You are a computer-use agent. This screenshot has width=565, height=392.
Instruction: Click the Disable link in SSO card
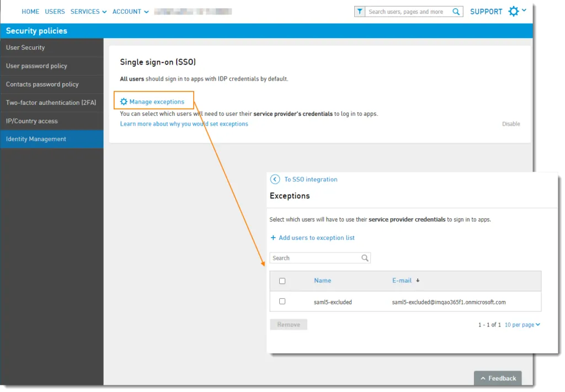(511, 124)
